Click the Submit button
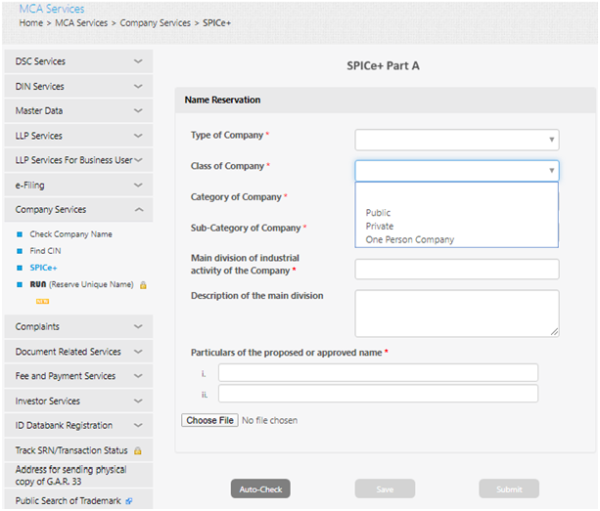This screenshot has height=511, width=600. (x=508, y=489)
